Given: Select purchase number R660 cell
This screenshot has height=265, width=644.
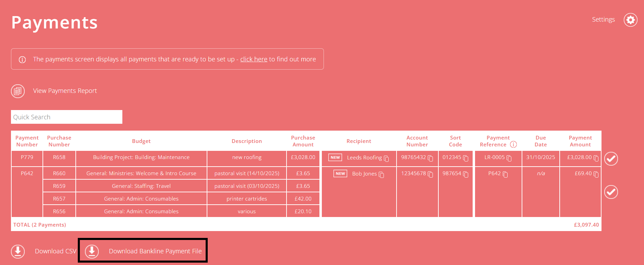Looking at the screenshot, I should tap(59, 173).
